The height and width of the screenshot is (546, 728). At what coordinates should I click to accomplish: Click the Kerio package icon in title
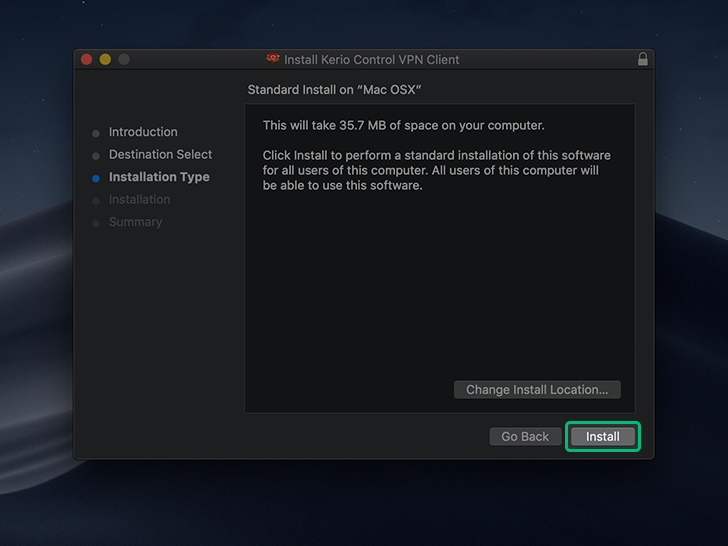coord(273,59)
